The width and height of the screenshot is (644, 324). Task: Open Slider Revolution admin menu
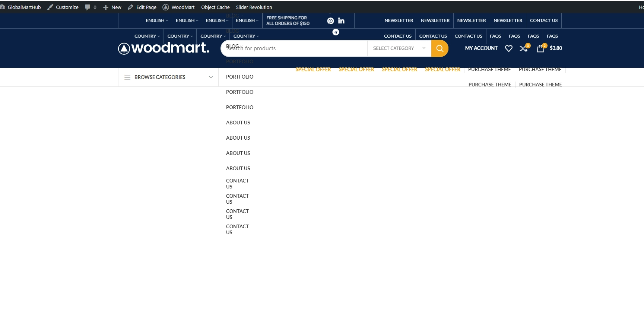[254, 7]
